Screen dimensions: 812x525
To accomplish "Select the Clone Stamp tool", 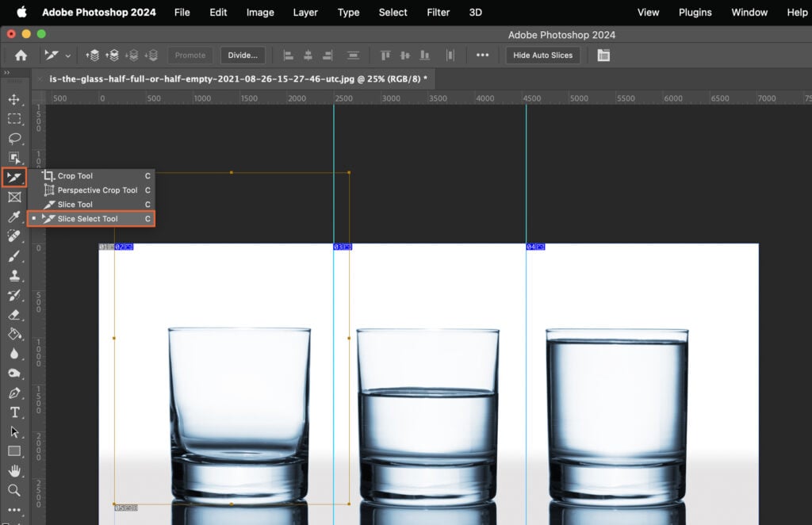I will [x=14, y=274].
